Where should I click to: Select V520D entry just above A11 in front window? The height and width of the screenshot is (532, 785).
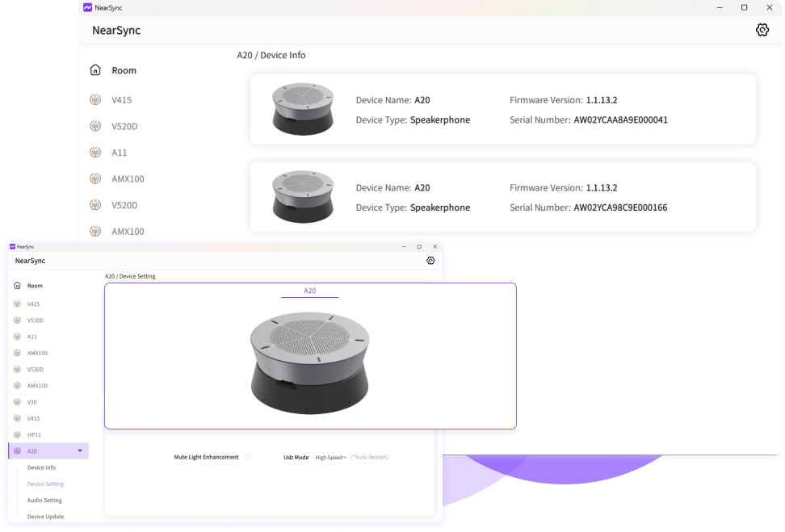click(x=36, y=320)
